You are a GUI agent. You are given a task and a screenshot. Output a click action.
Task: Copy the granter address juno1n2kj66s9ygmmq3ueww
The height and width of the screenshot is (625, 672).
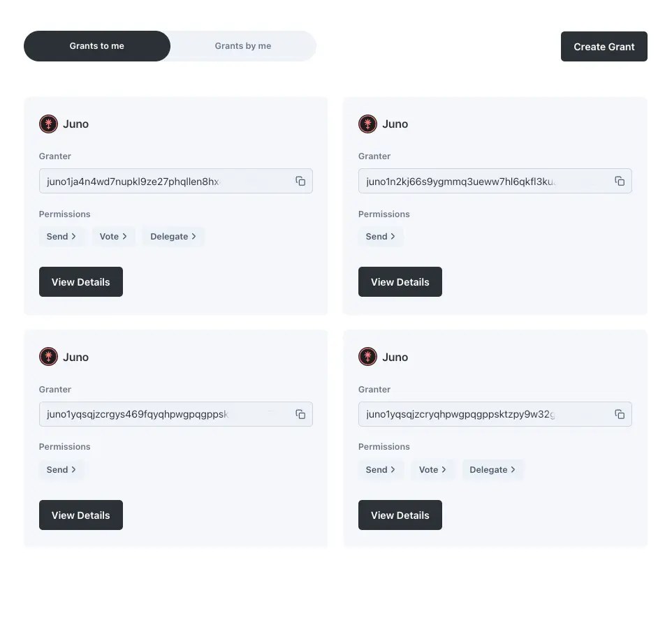620,181
